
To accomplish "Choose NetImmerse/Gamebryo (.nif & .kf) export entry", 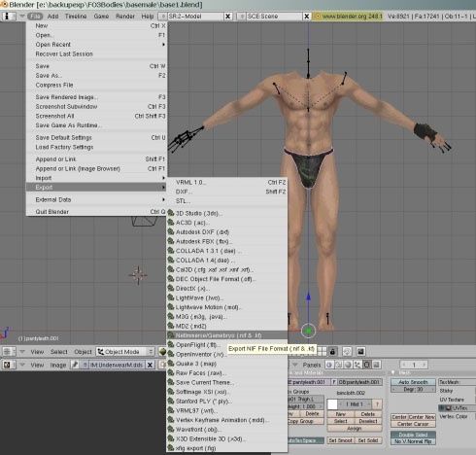I will 226,335.
